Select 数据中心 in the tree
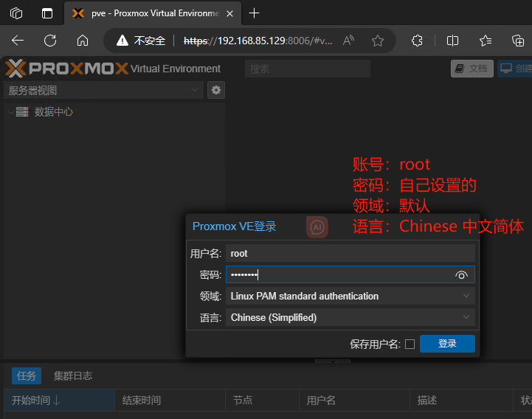Image resolution: width=532 pixels, height=419 pixels. pyautogui.click(x=53, y=111)
